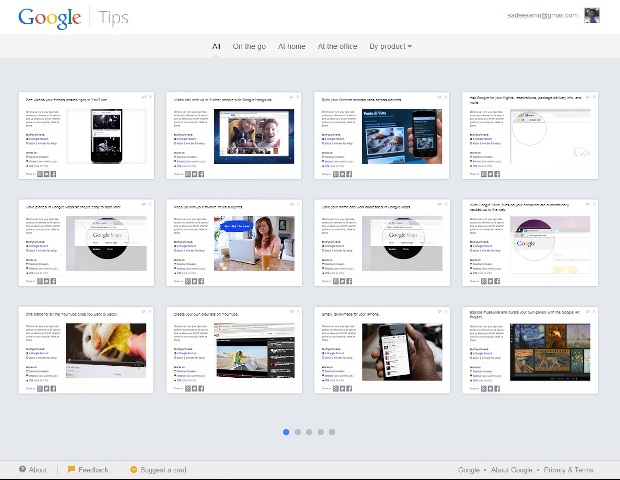
Task: Copy link icon on woman-with-laptop card
Action: [x=291, y=204]
